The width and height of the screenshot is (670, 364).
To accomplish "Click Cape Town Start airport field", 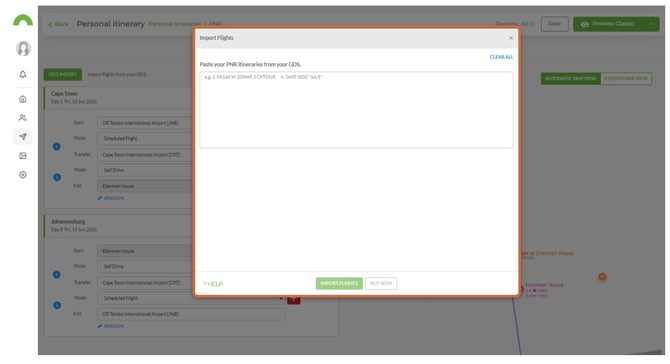I will point(144,123).
